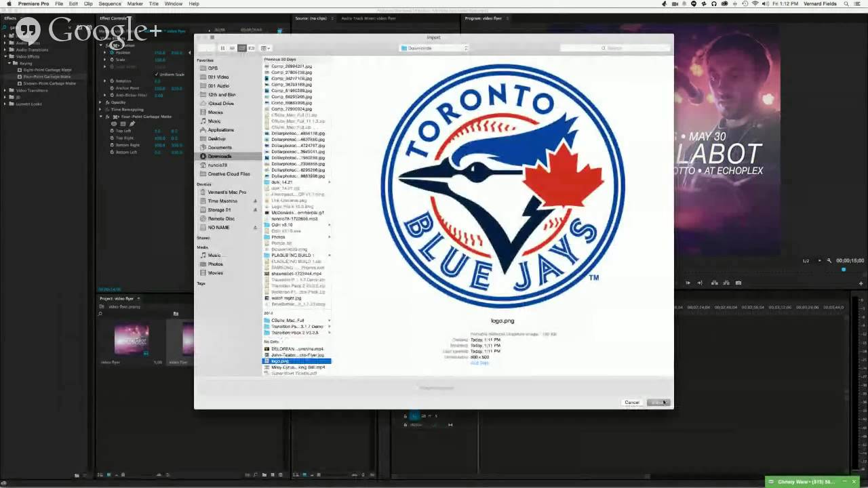
Task: Expand the Photos folder in file list
Action: (x=330, y=237)
